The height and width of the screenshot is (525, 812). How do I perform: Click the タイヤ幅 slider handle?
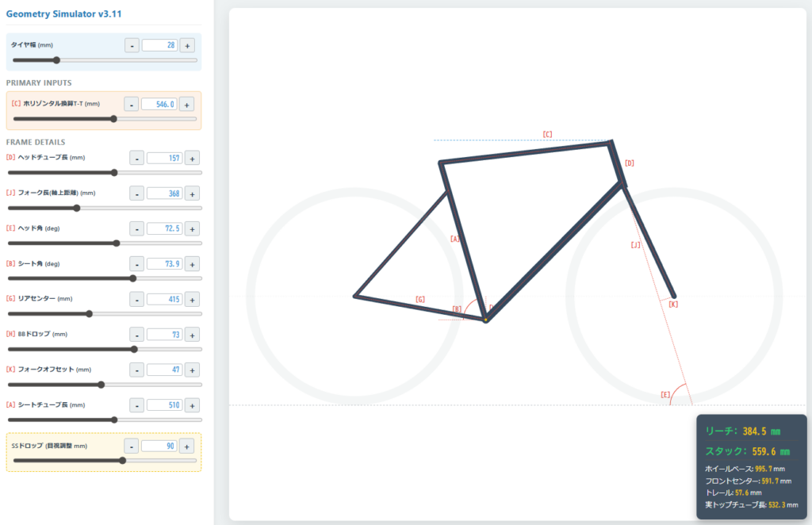[x=56, y=59]
